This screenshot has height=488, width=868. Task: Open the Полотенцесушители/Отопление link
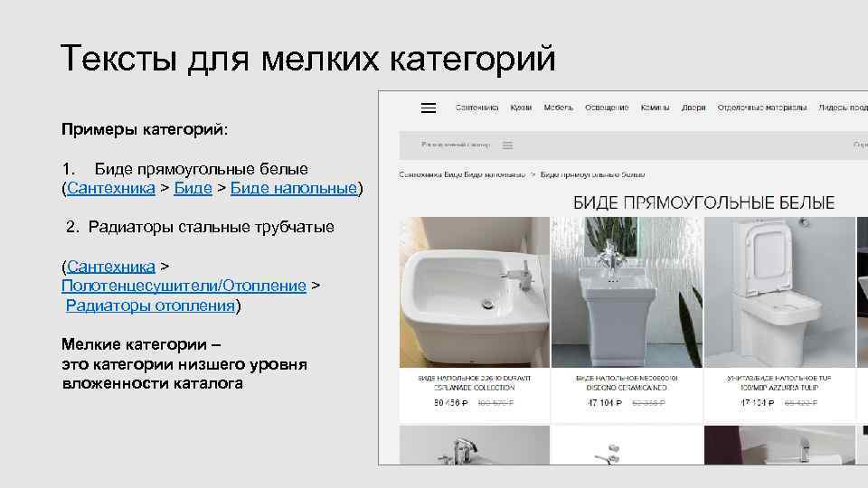[184, 286]
